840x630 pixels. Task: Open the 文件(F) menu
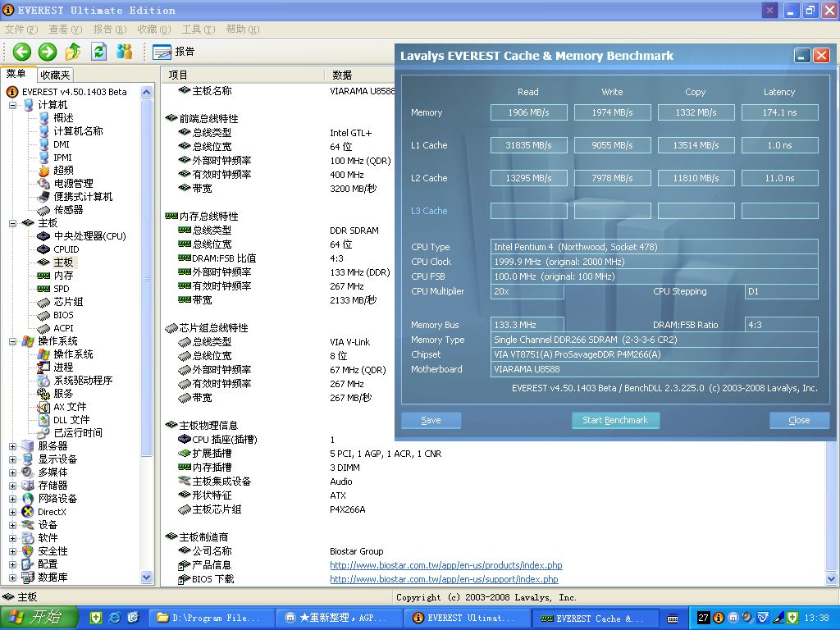click(x=21, y=29)
